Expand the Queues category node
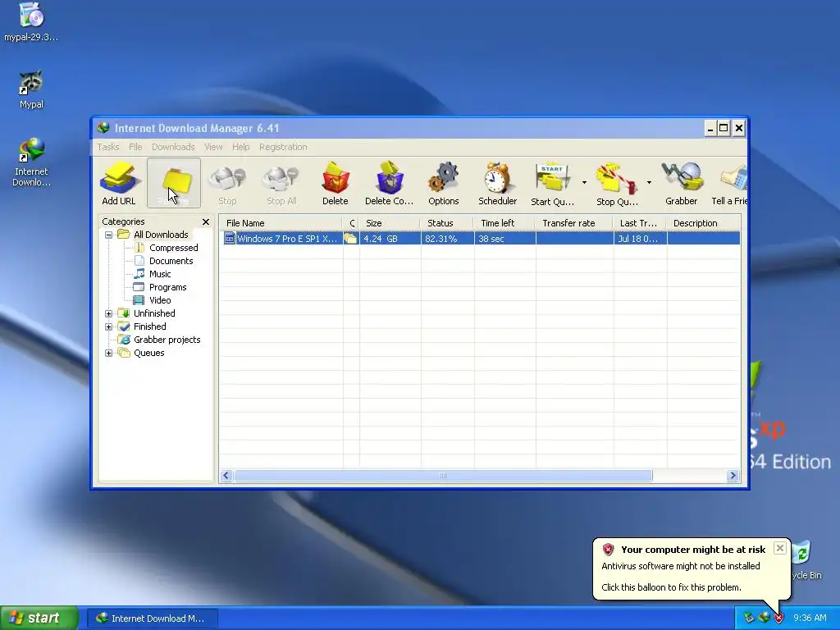The image size is (840, 630). (x=109, y=353)
